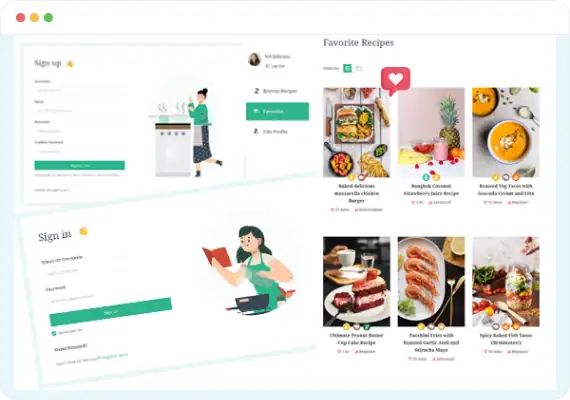
Task: Open the Peanut Butter Cup Cake thumbnail
Action: coord(357,282)
